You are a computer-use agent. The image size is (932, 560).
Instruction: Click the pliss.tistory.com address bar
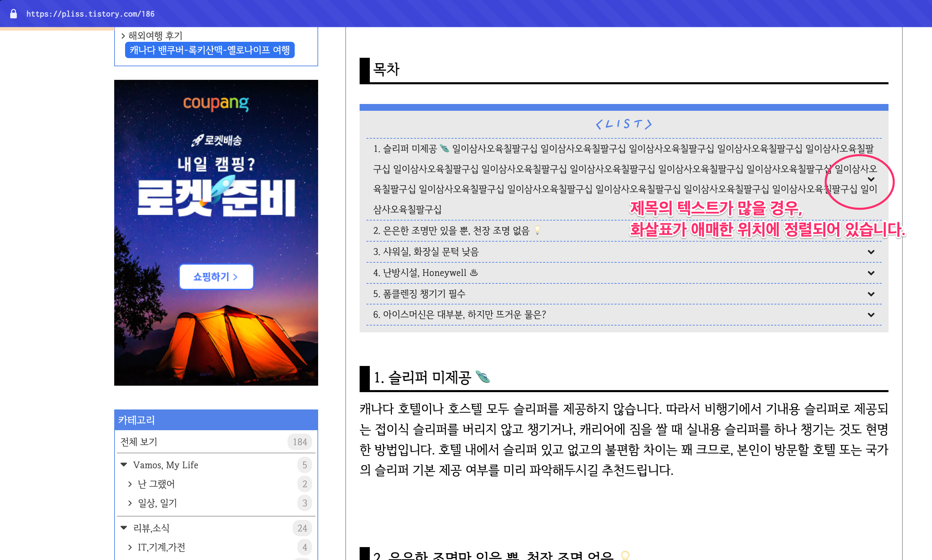[x=90, y=14]
